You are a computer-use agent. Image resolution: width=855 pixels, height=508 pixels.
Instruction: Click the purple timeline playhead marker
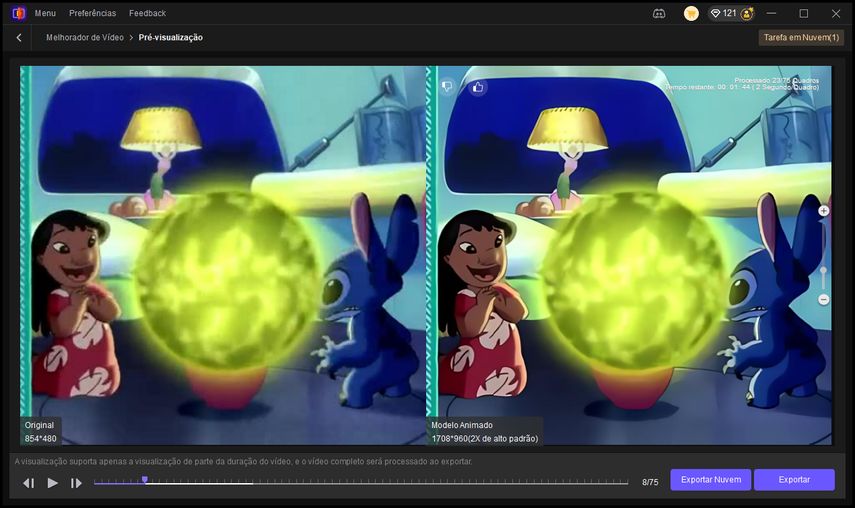pyautogui.click(x=144, y=480)
